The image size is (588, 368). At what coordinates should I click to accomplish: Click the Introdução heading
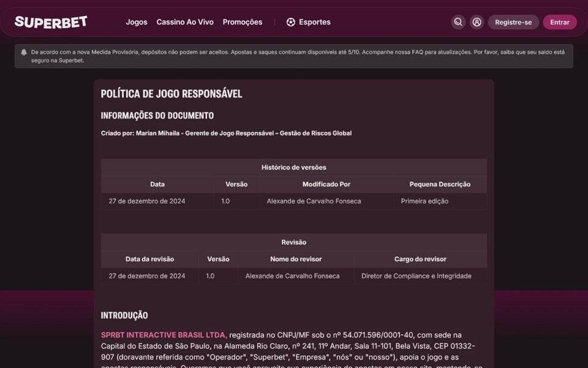tap(124, 315)
